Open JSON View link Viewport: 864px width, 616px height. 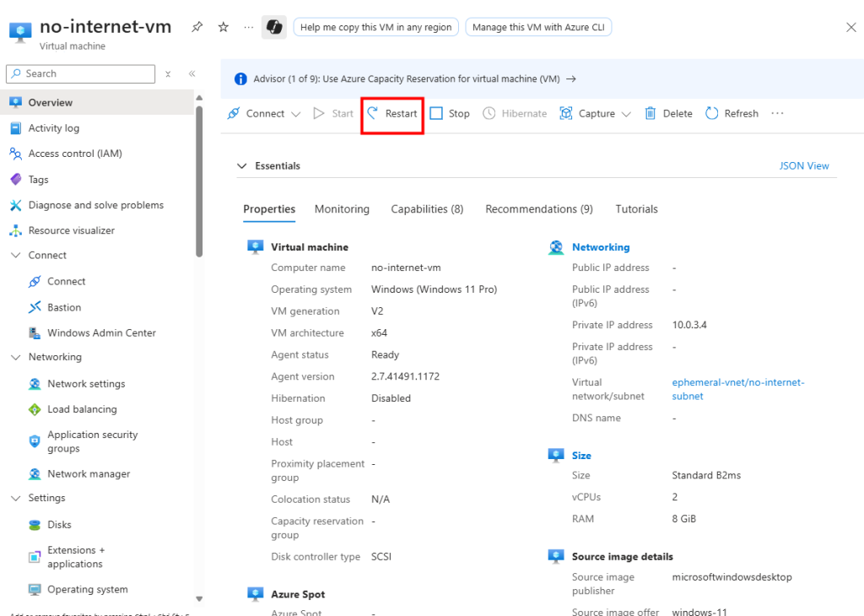click(804, 166)
